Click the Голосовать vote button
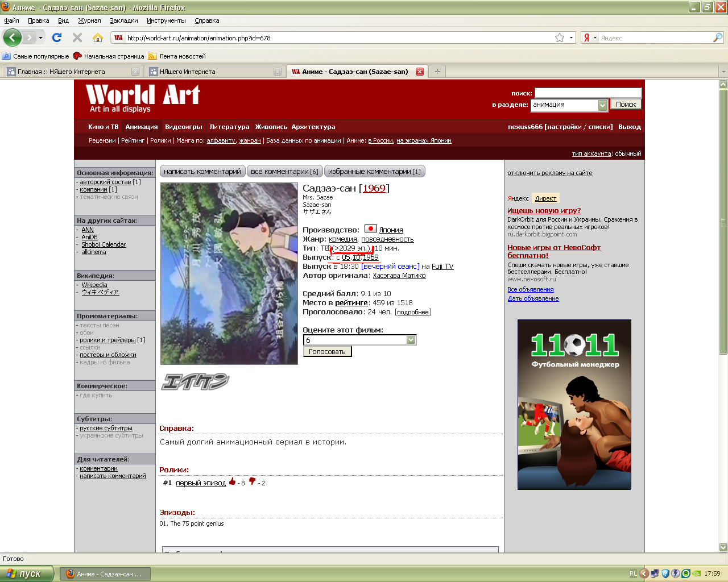This screenshot has width=728, height=582. [x=327, y=351]
